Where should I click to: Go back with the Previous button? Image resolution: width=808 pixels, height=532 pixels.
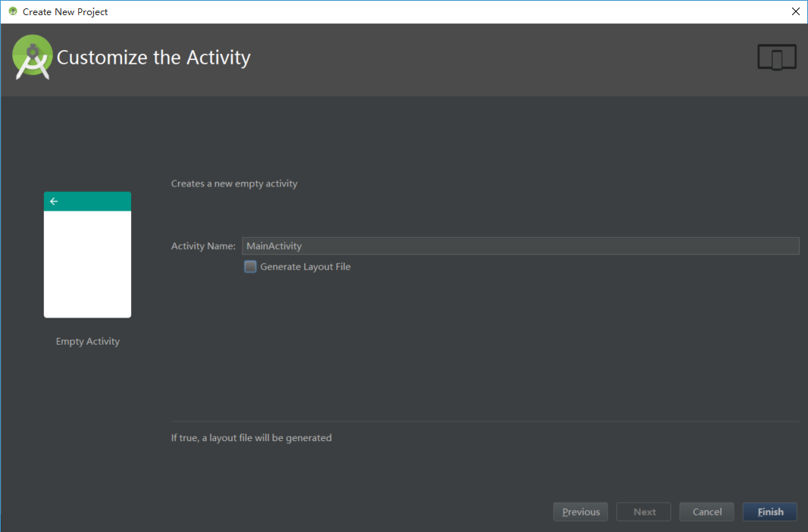pos(581,512)
